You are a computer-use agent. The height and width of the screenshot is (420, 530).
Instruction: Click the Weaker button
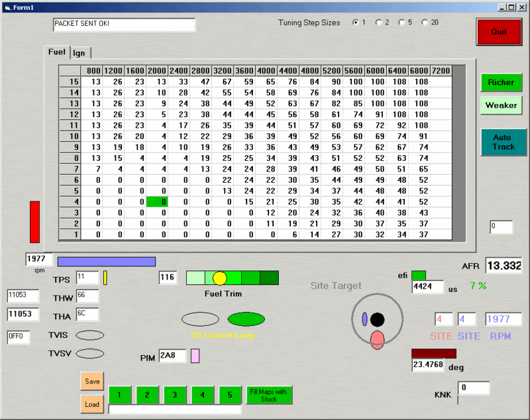coord(501,105)
